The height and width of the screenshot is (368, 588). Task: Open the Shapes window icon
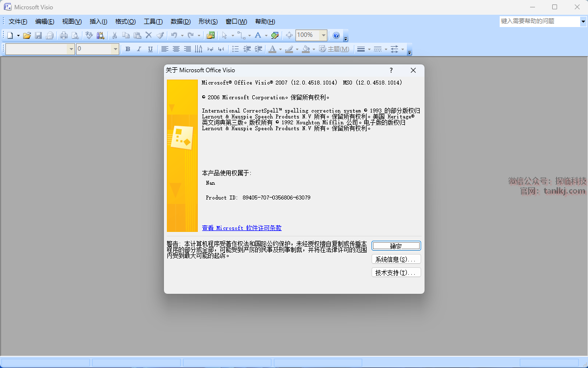[x=211, y=35]
